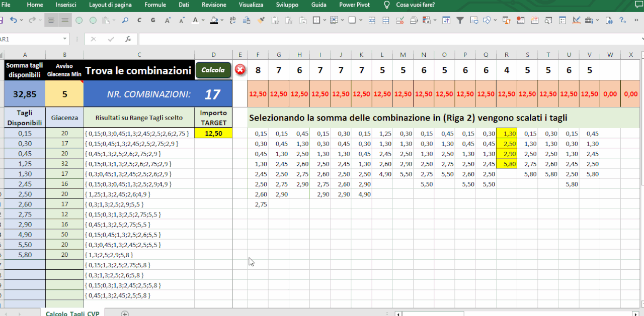This screenshot has height=316, width=644.
Task: Open the Layout di pagina tab
Action: (x=110, y=5)
